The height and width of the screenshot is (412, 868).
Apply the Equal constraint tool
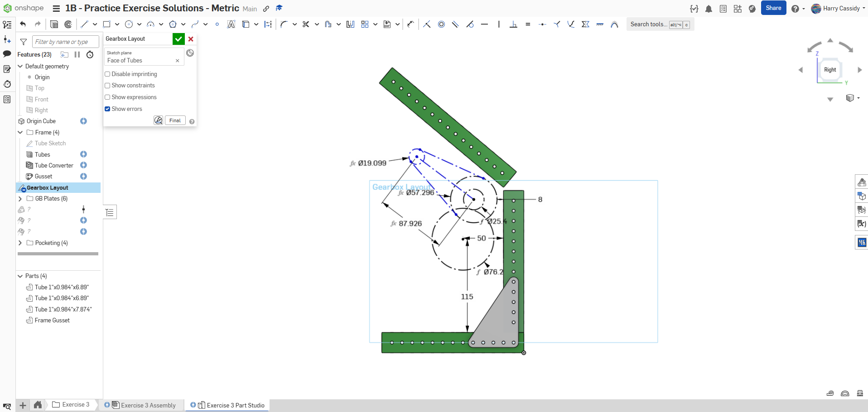tap(528, 24)
